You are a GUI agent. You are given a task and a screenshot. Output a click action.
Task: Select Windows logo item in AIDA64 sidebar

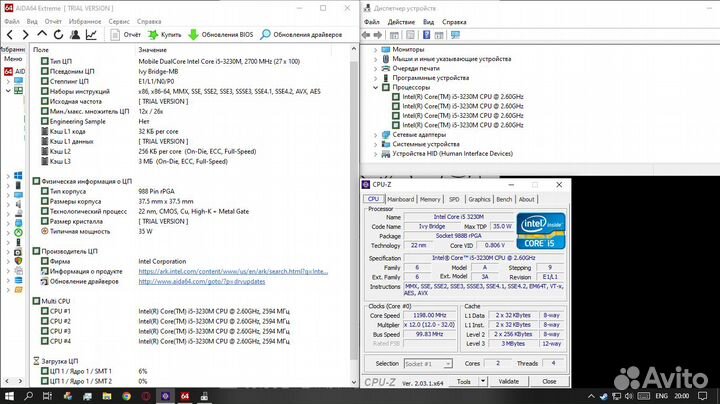point(18,175)
